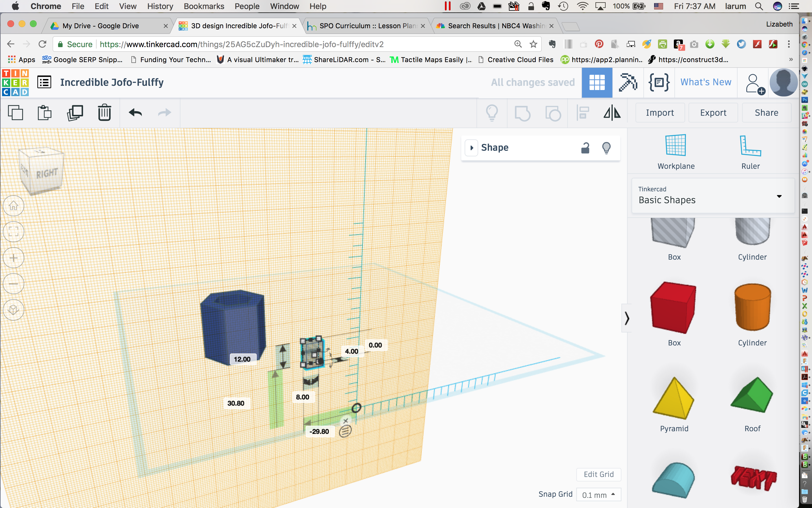Select the Ruler tool
The height and width of the screenshot is (508, 812).
coord(751,152)
